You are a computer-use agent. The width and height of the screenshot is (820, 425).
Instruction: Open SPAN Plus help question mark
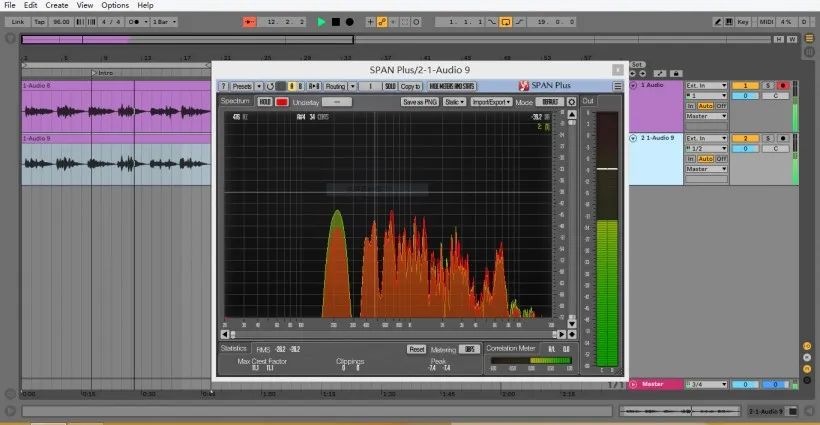223,87
